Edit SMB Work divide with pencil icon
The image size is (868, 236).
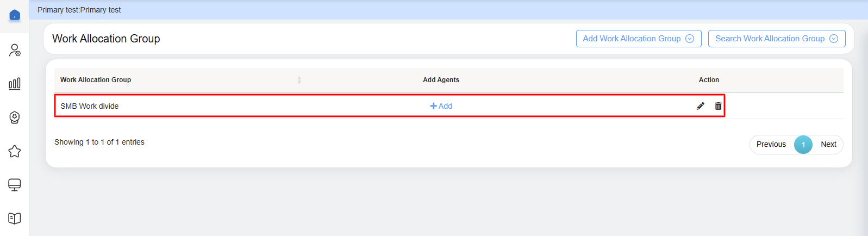pyautogui.click(x=701, y=106)
